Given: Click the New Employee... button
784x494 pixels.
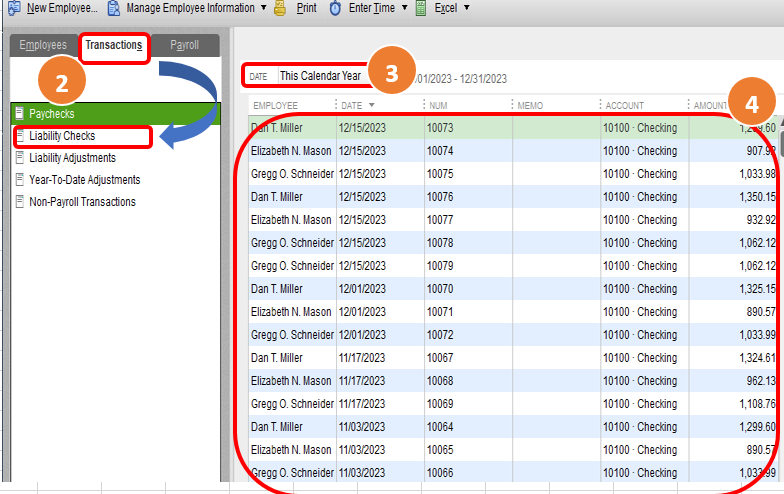Looking at the screenshot, I should (x=52, y=8).
